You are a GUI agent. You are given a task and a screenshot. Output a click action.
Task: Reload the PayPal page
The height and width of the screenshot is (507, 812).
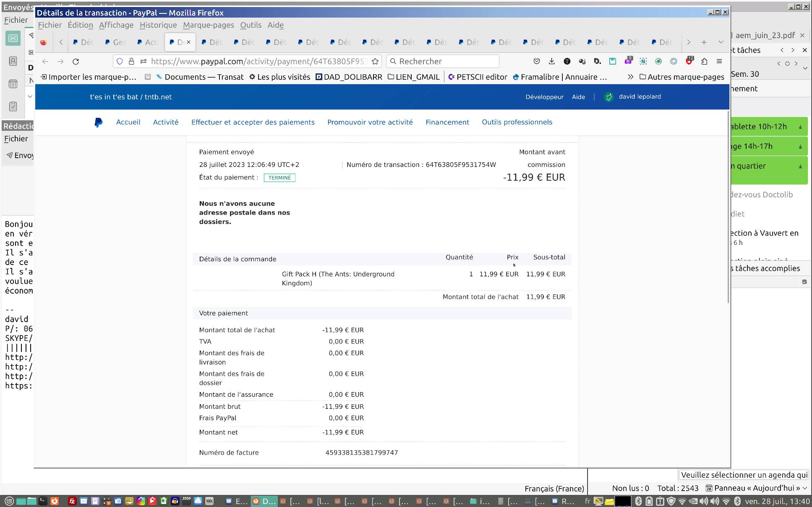pyautogui.click(x=76, y=61)
